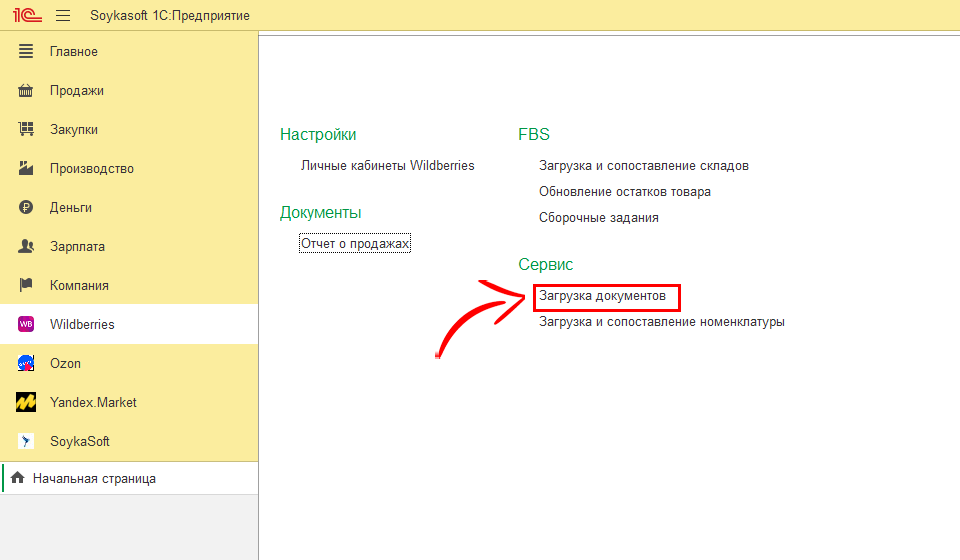Screen dimensions: 960x560
Task: Click the Деньги ruble coin icon
Action: pos(27,207)
